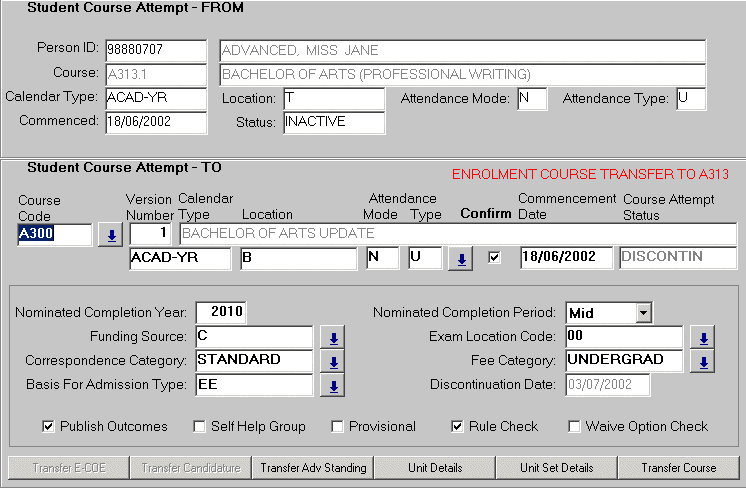Screen dimensions: 746x489
Task: Open lookup list beside Course Code field
Action: (x=109, y=236)
